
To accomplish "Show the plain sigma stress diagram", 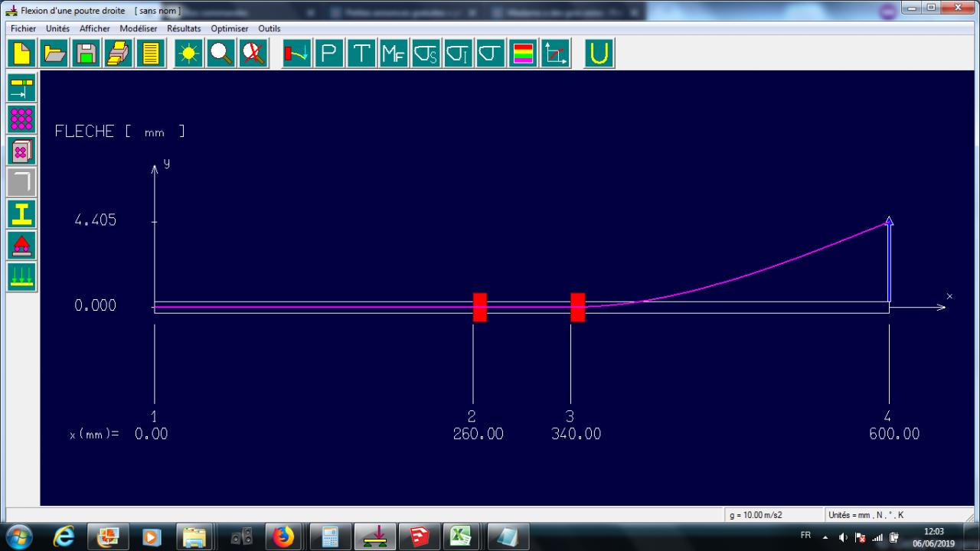I will 490,54.
